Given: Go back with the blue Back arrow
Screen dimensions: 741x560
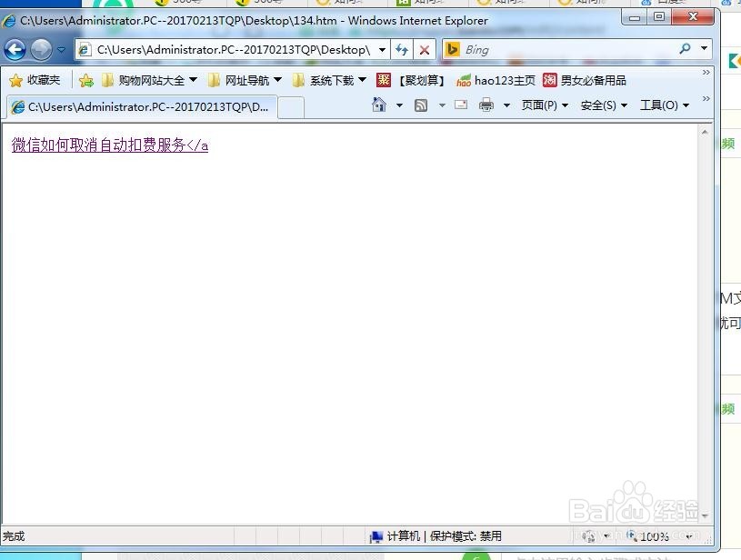Looking at the screenshot, I should tap(15, 50).
